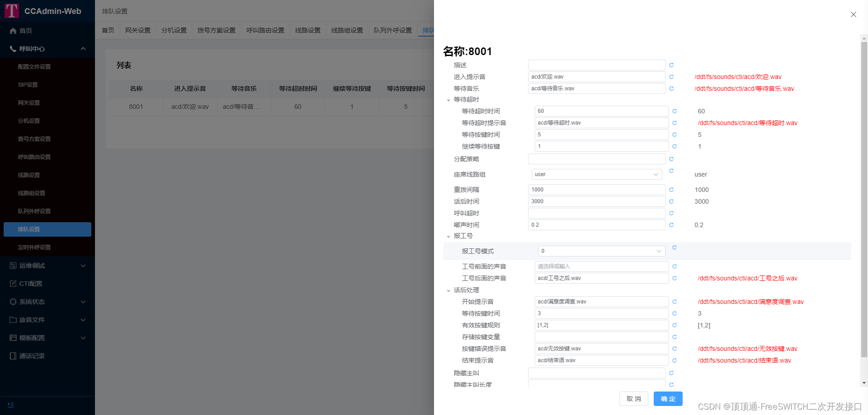Screen dimensions: 868x415
Task: Collapse the 等待超时 section
Action: pos(448,100)
